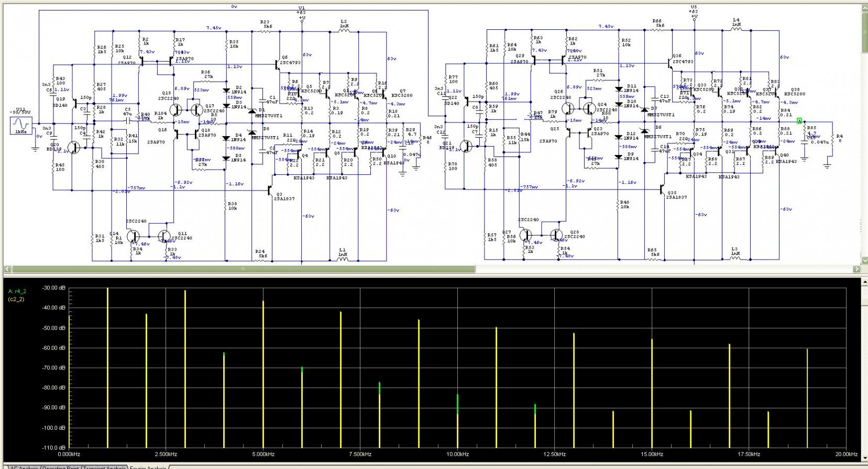This screenshot has height=469, width=868.
Task: Select transistor Q21 BD139 symbol
Action: tap(467, 146)
